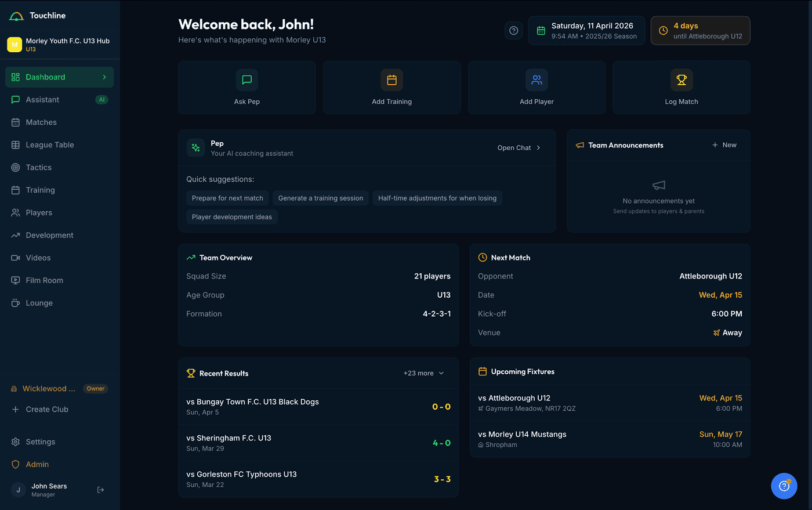Viewport: 812px width, 510px height.
Task: Click the AI badge next to Assistant
Action: tap(102, 100)
